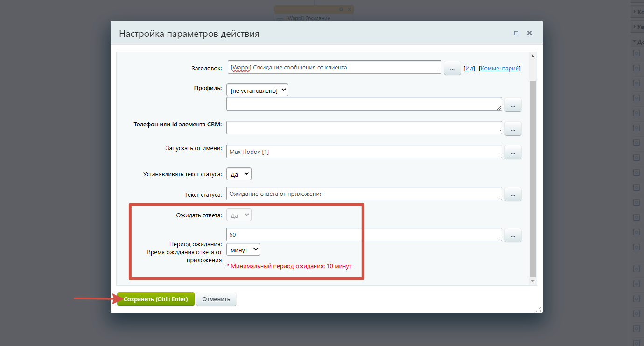Click ellipsis button for Телефон или id элемента CRM
Viewport: 644px width, 346px height.
513,128
